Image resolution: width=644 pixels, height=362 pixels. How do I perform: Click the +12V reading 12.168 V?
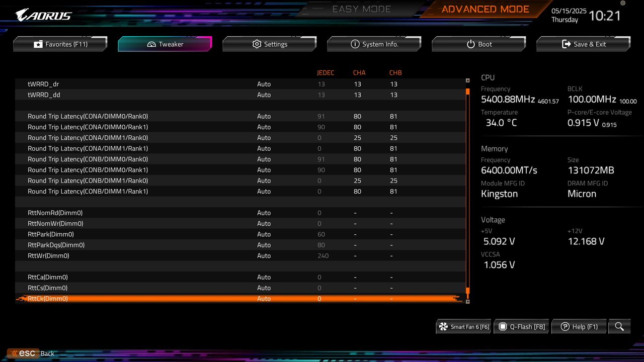(x=586, y=241)
